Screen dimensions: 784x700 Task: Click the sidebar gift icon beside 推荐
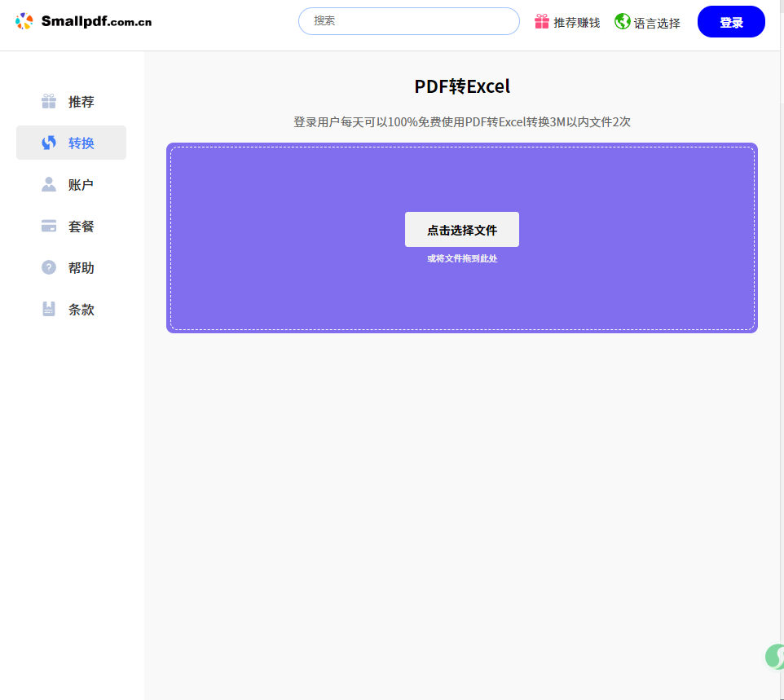49,101
